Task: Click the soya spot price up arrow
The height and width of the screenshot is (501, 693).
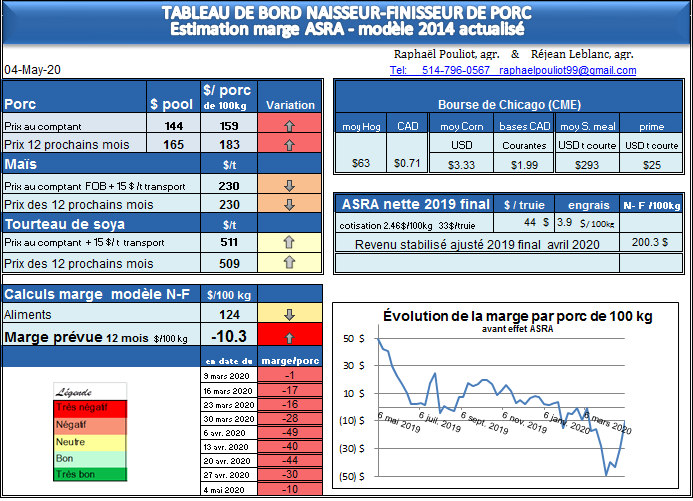Action: pos(289,242)
